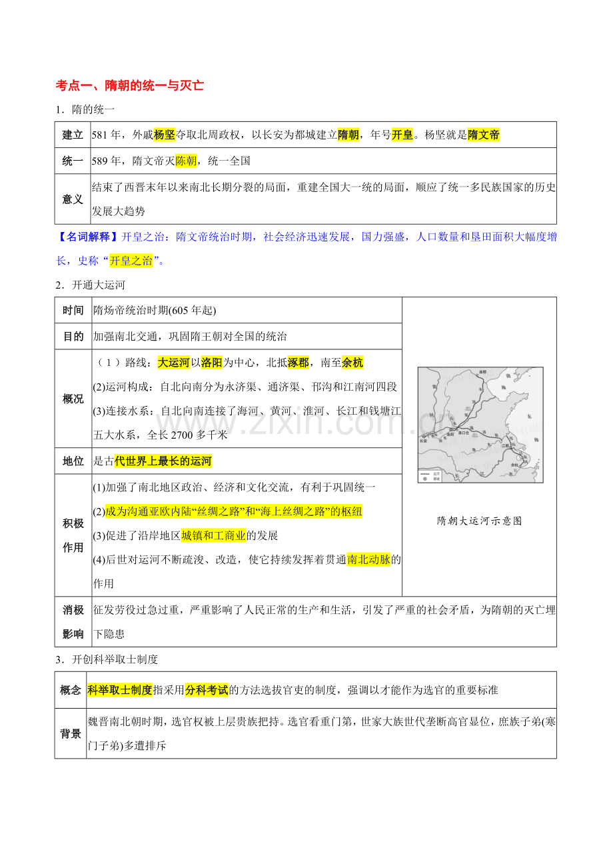Click the line (1)加强了南北地区政治、经济和文化交流
Screen dimensions: 613x868
(x=235, y=487)
